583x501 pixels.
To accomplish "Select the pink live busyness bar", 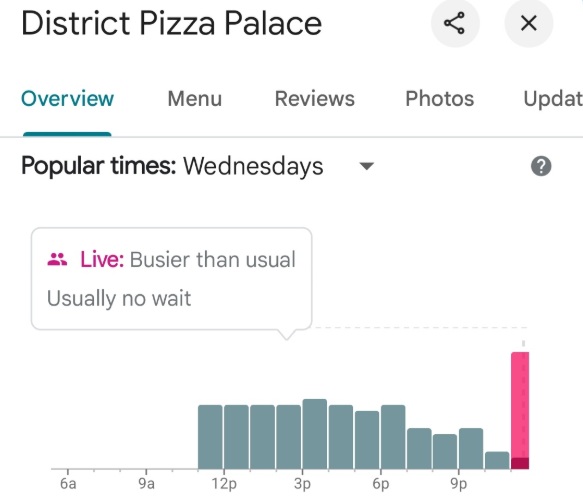I will point(520,410).
